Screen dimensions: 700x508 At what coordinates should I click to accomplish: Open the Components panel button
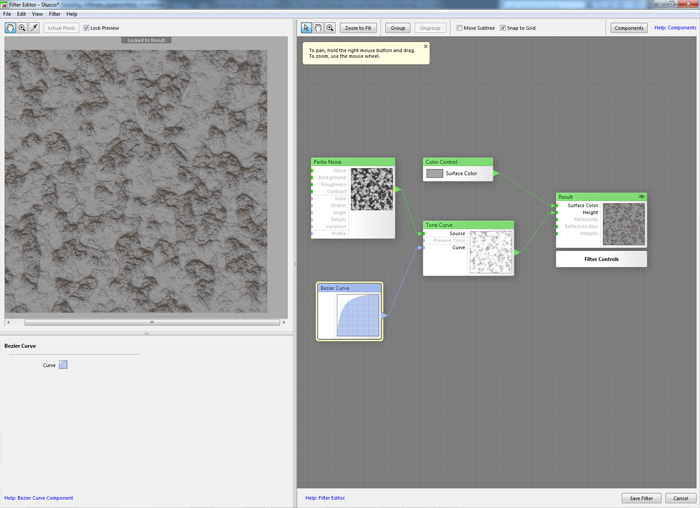(628, 28)
